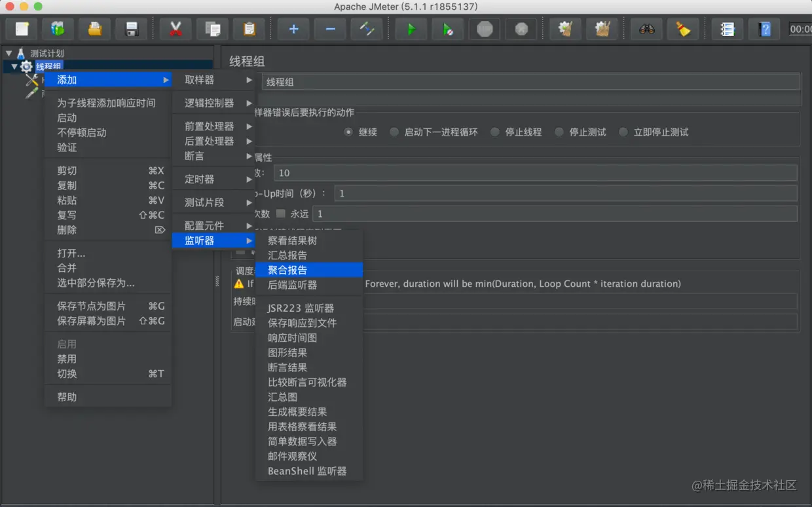Viewport: 812px width, 507px height.
Task: Click the Shutdown test toolbar icon
Action: 521,29
